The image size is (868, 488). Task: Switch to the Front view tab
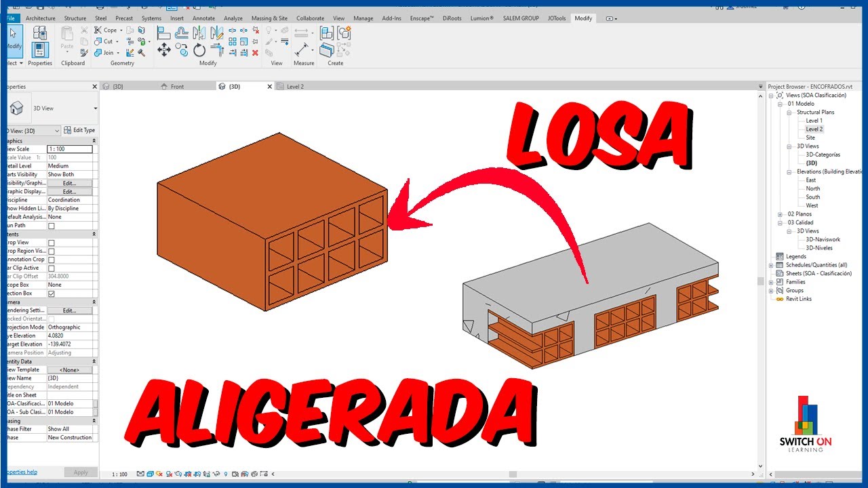177,87
